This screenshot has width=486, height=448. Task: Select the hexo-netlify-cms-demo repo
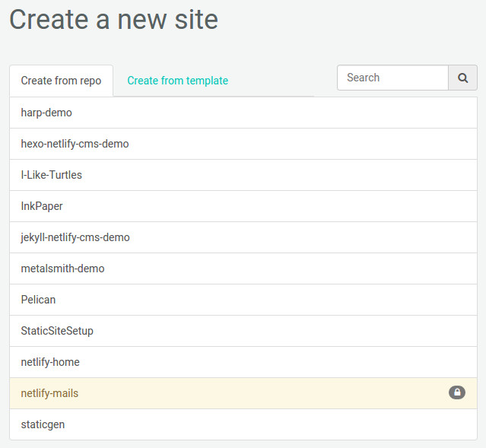[75, 144]
